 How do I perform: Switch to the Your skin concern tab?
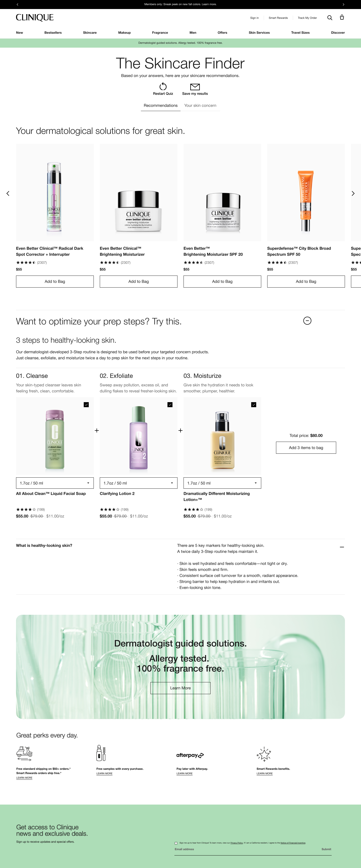click(x=200, y=105)
